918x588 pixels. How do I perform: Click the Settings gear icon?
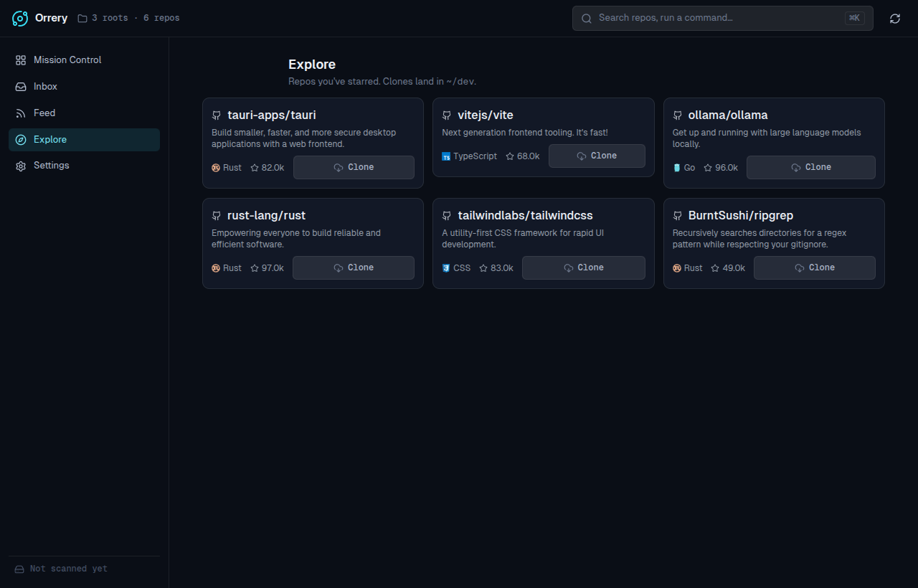point(21,166)
